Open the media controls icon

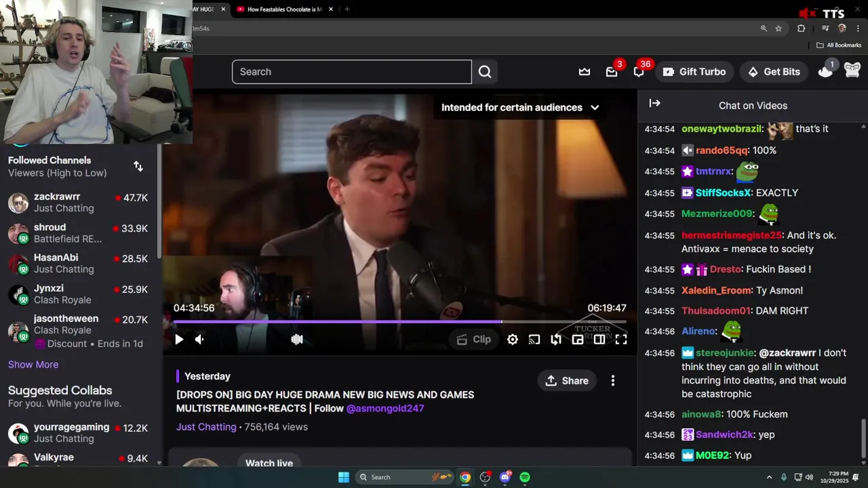coord(825,28)
